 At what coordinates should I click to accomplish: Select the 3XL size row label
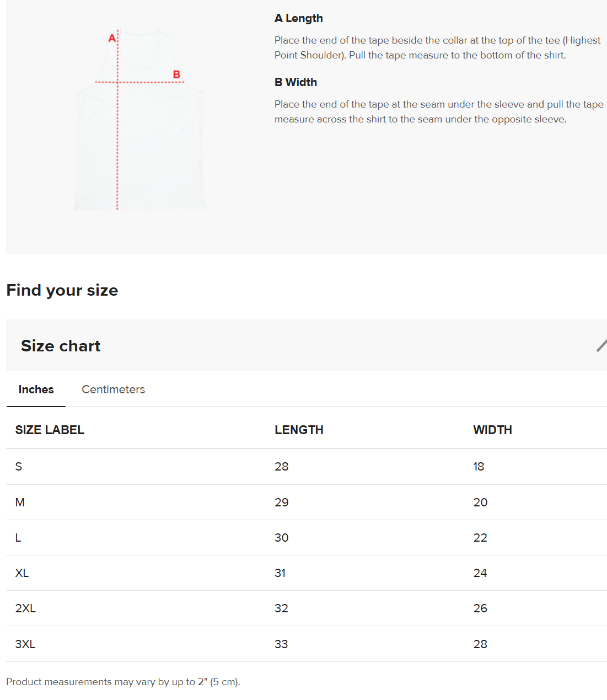pos(25,644)
